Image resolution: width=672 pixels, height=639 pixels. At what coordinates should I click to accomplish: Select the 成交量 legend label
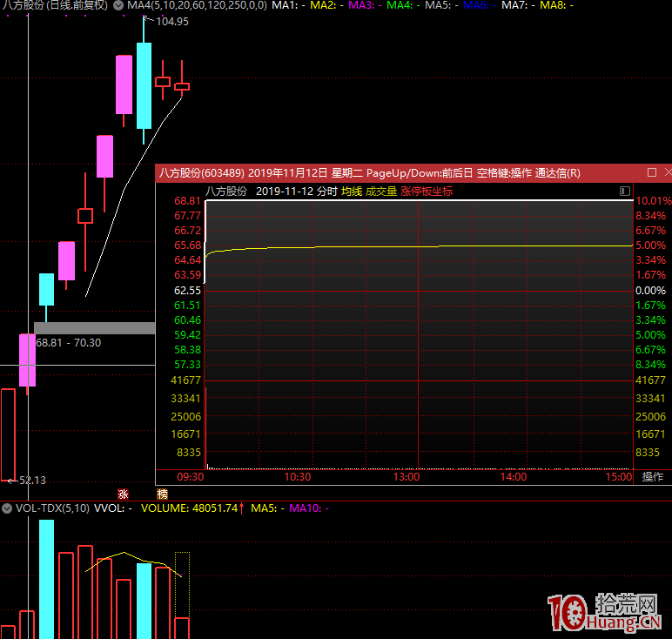click(381, 192)
